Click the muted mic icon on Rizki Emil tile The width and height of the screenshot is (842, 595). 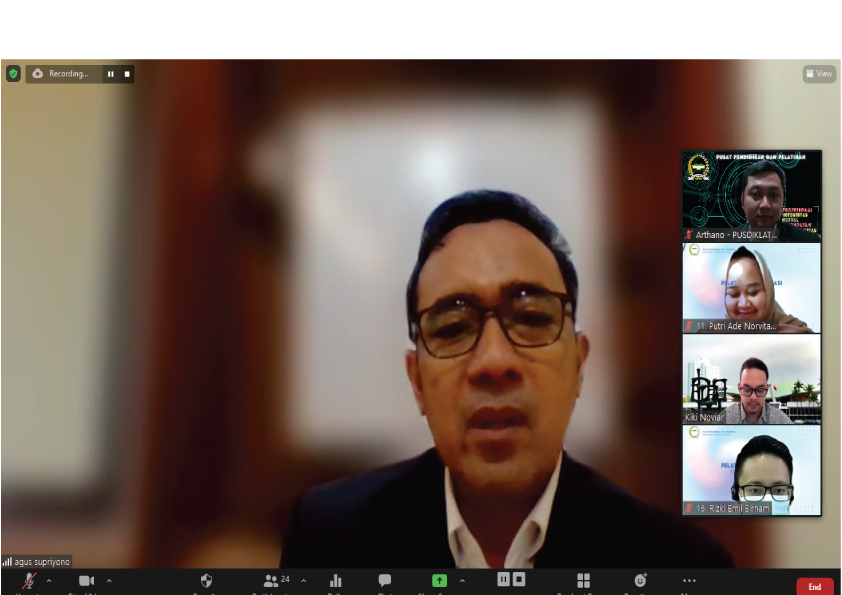coord(689,508)
